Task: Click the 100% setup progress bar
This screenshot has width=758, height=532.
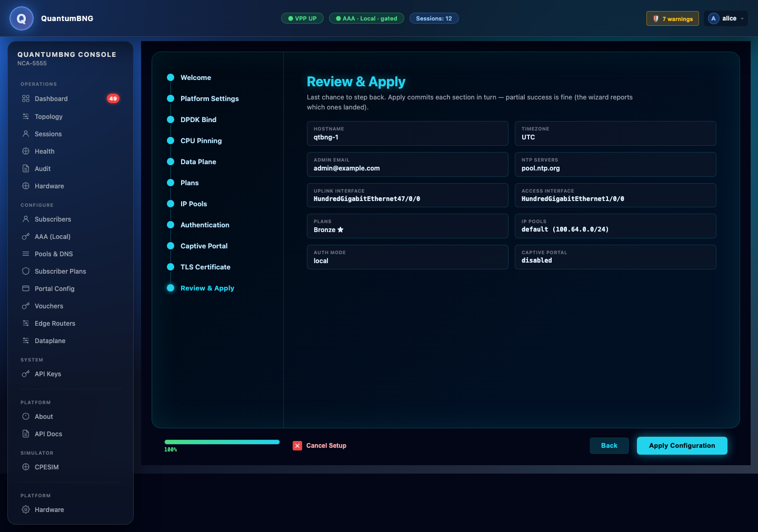Action: pos(222,442)
